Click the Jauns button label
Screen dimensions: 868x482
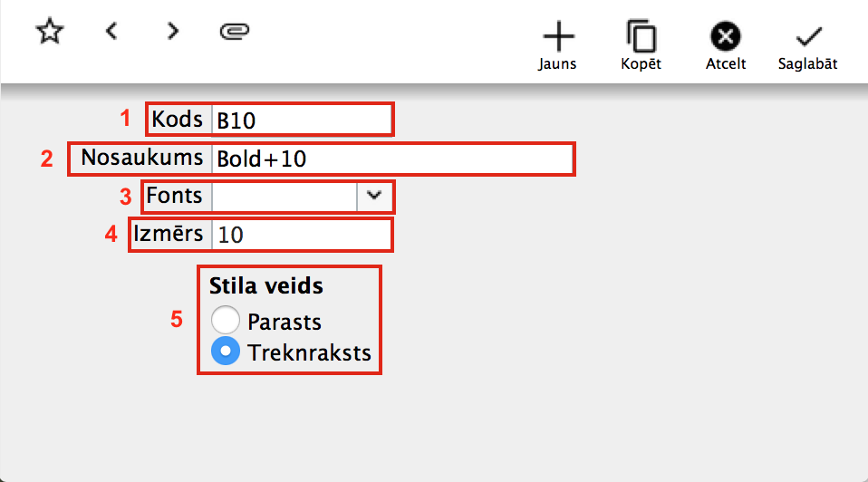[x=557, y=64]
